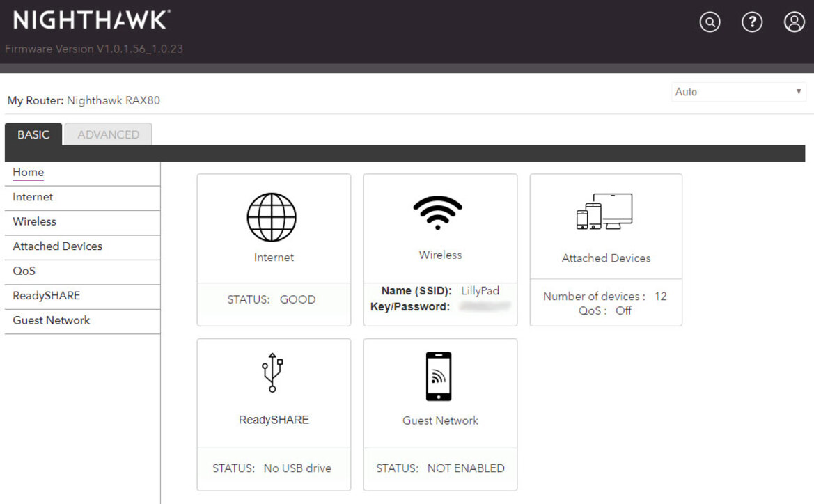Click the Firmware Version text

[94, 49]
